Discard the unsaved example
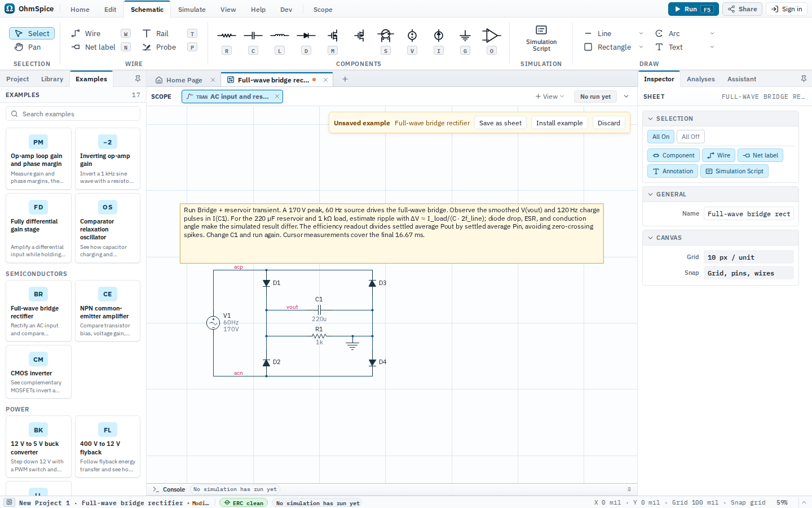This screenshot has height=508, width=812. click(x=609, y=123)
